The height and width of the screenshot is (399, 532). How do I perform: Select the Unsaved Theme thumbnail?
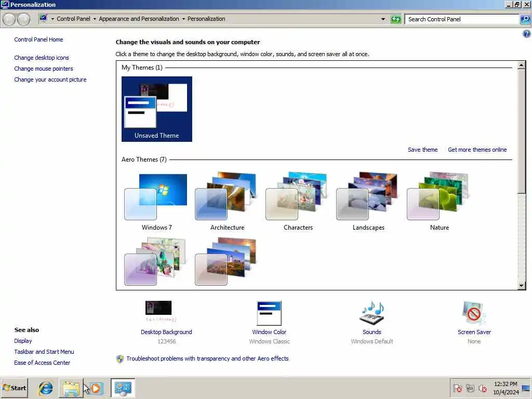157,109
